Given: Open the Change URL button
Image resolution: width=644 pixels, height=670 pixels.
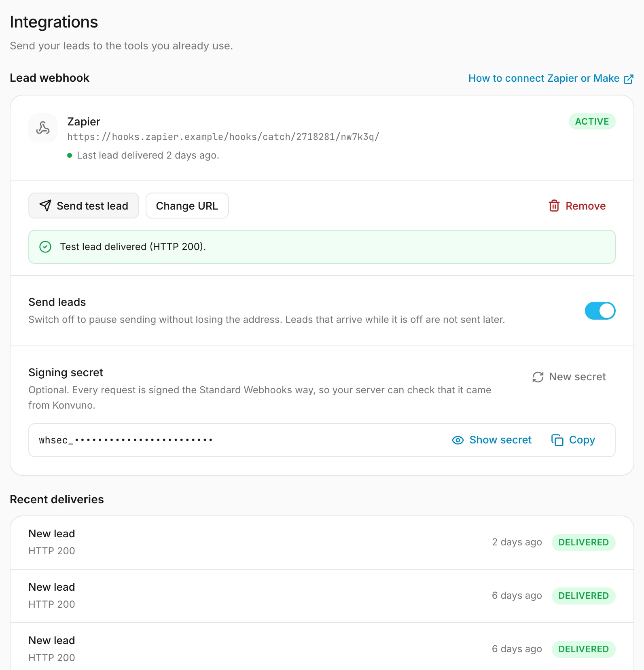Looking at the screenshot, I should click(x=187, y=206).
